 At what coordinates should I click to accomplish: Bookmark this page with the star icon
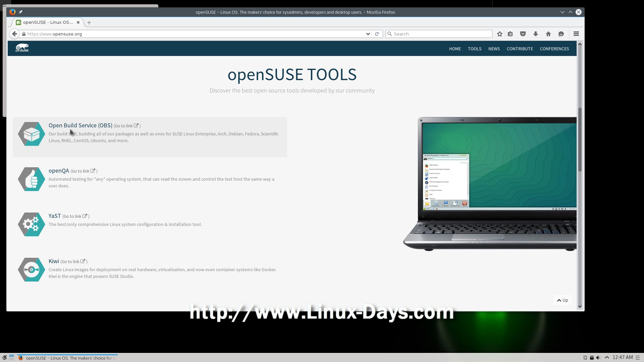[x=500, y=34]
